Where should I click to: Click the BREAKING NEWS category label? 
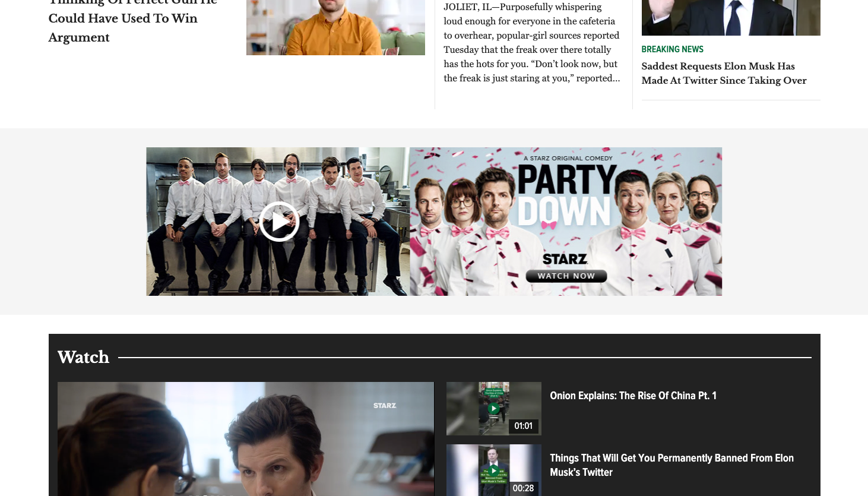tap(672, 49)
